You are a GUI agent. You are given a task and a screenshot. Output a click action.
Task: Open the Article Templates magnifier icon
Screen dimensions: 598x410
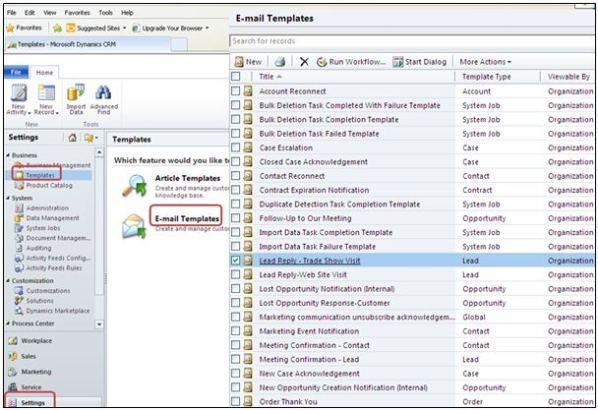pyautogui.click(x=134, y=185)
